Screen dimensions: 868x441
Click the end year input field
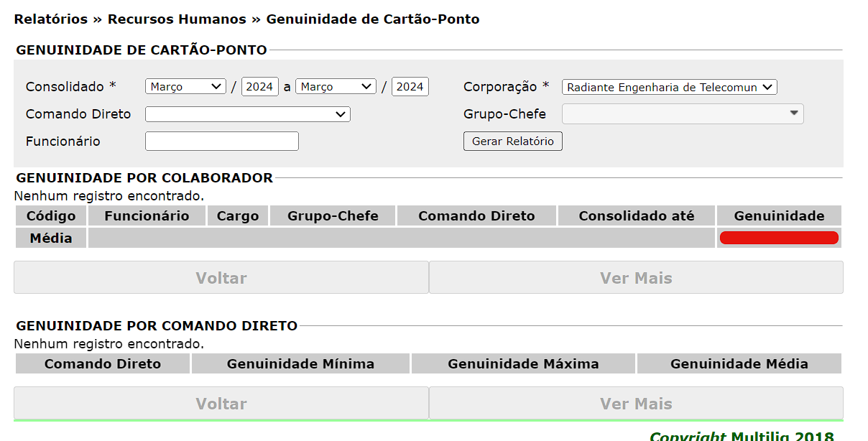click(x=410, y=87)
